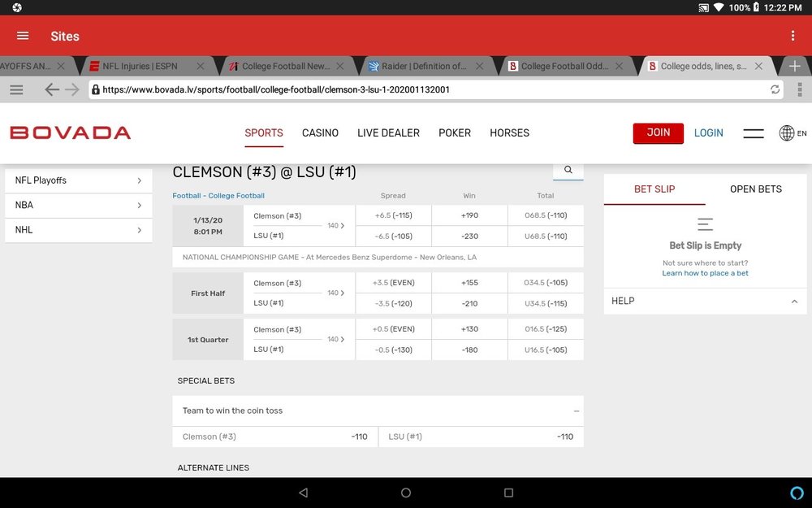Tap Android back navigation button
Viewport: 812px width, 508px height.
pyautogui.click(x=304, y=493)
